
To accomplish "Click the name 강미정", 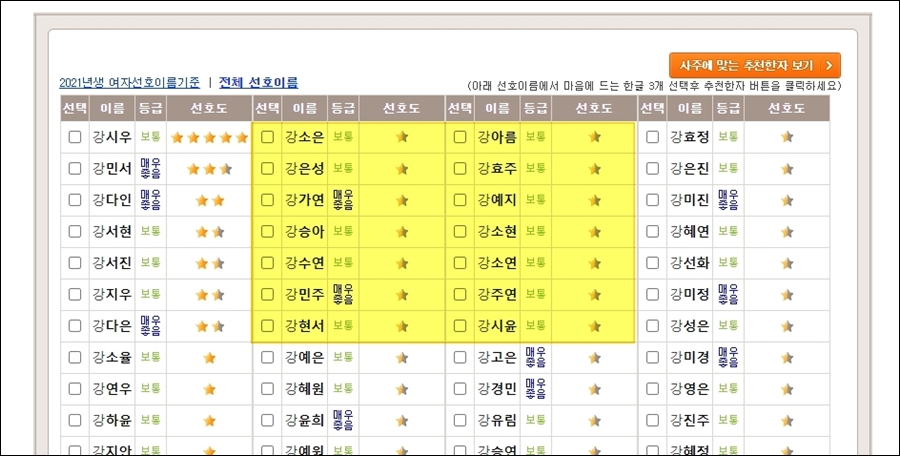I will (690, 295).
